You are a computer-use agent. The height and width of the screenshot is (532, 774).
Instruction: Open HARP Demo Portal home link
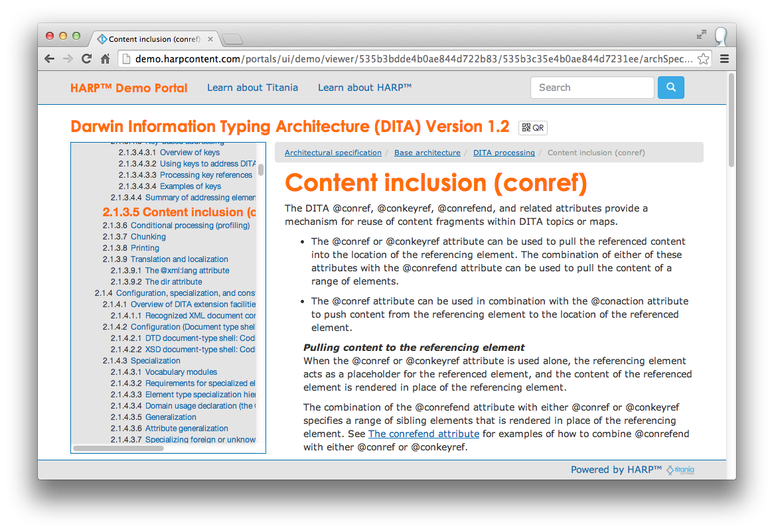(x=129, y=88)
